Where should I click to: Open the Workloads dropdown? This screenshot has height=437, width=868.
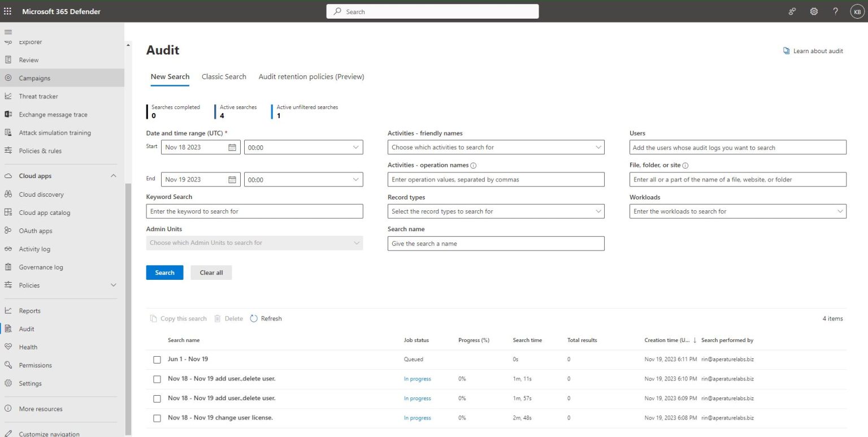[738, 211]
